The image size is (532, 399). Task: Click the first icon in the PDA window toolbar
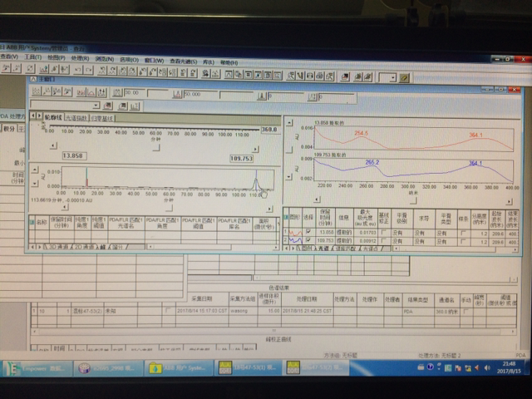coord(36,91)
